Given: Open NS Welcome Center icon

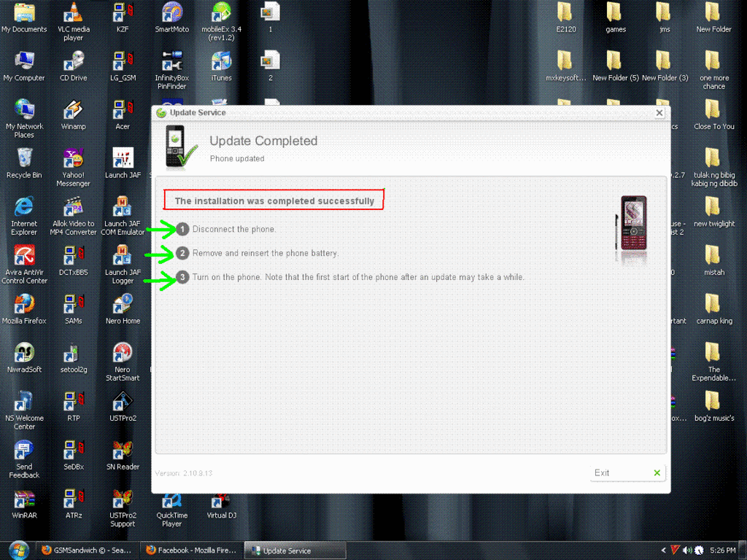Looking at the screenshot, I should coord(24,410).
